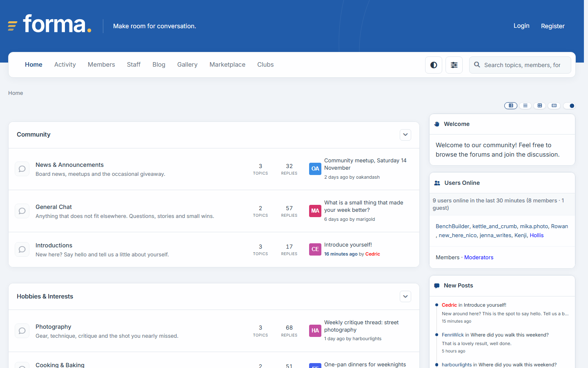This screenshot has height=368, width=588.
Task: Open the General Chat forum
Action: pos(53,207)
